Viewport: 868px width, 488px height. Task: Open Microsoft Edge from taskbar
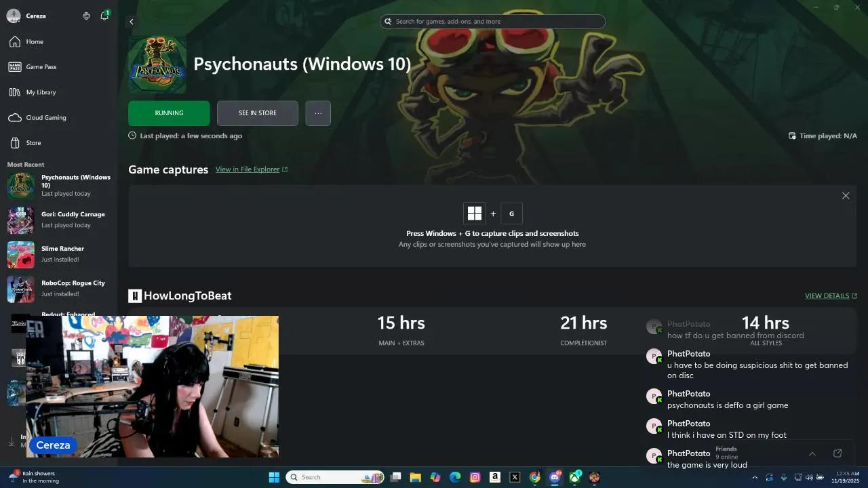coord(455,477)
